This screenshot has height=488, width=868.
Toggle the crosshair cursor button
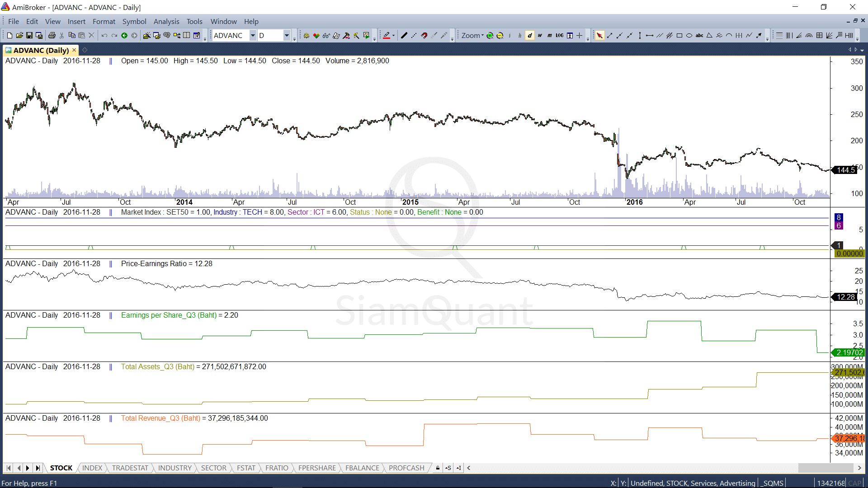click(579, 36)
